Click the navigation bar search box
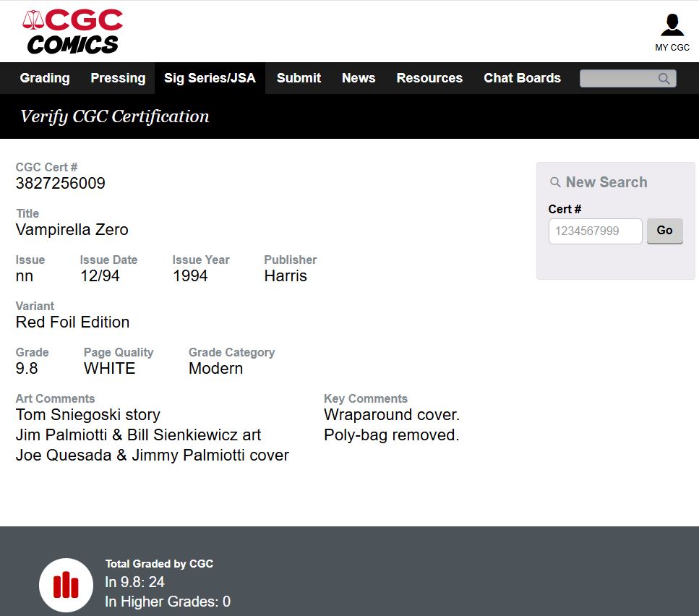This screenshot has width=699, height=616. 619,79
